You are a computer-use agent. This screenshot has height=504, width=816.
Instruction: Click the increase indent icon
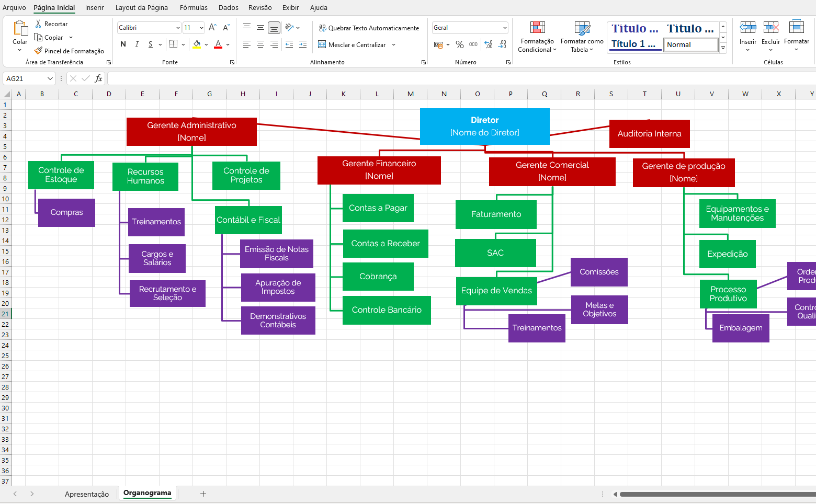tap(303, 45)
